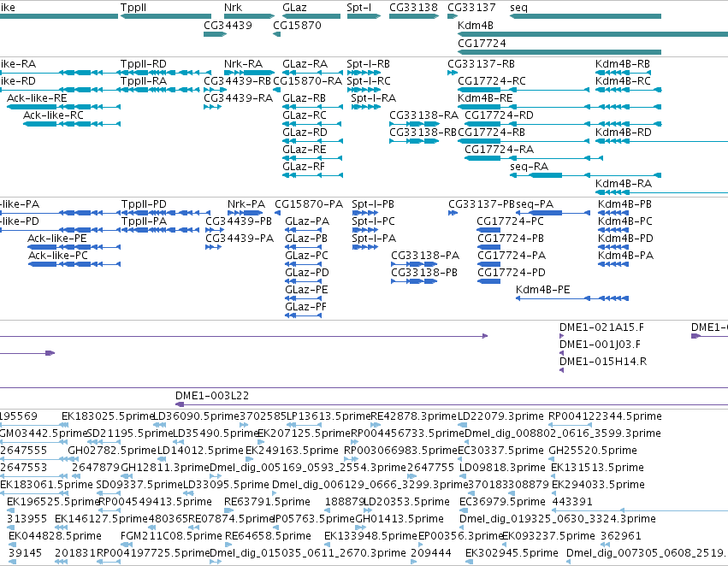
Task: Click transcript Nrk-RA
Action: (249, 73)
